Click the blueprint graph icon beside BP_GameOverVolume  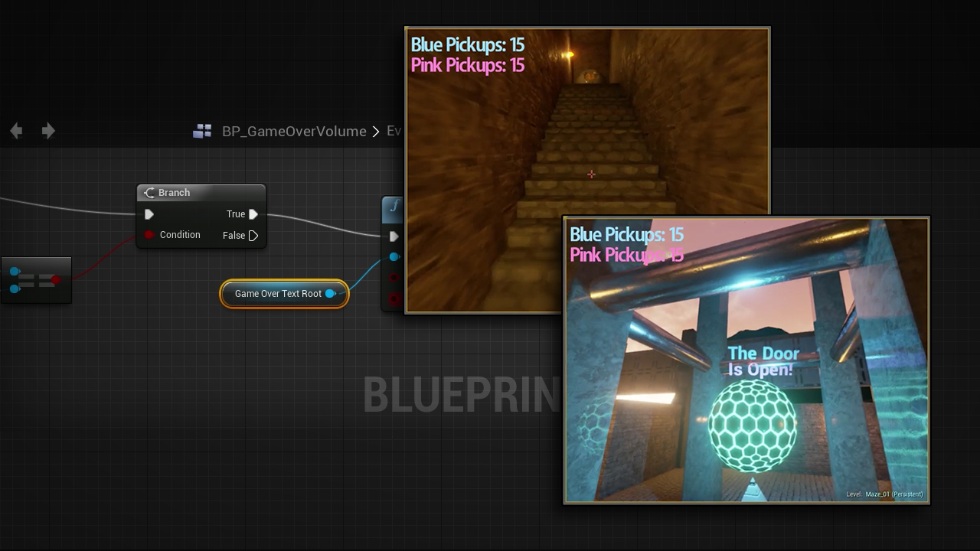pyautogui.click(x=202, y=132)
